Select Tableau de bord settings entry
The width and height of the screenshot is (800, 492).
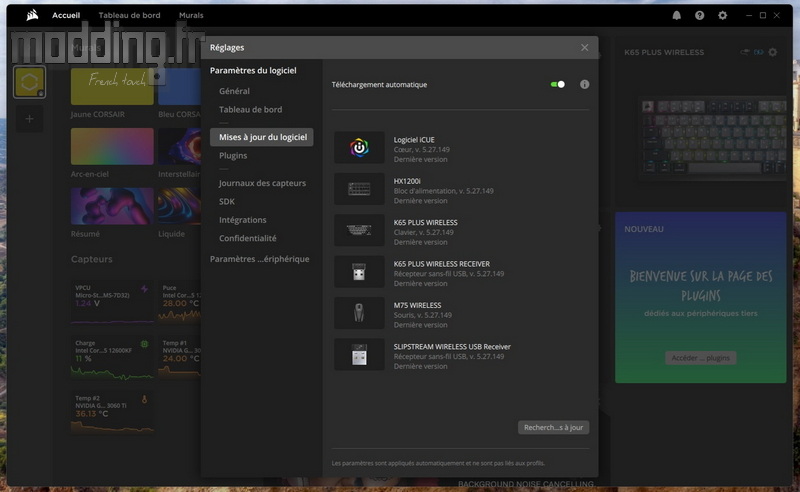tap(251, 109)
